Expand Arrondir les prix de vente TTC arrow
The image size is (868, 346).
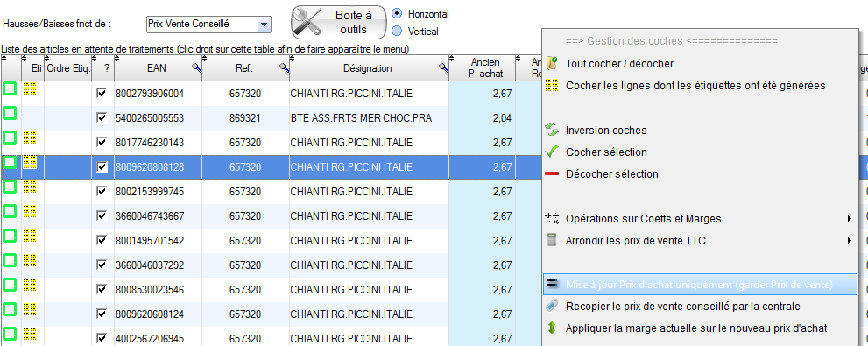(850, 241)
